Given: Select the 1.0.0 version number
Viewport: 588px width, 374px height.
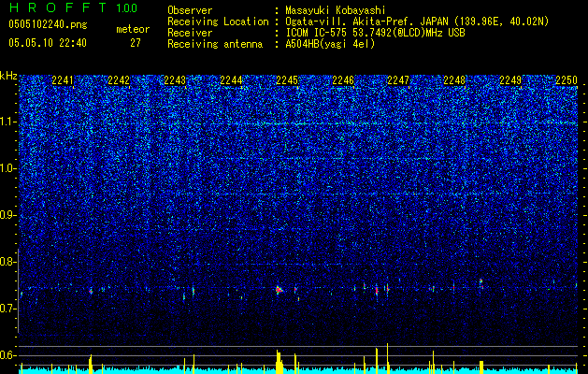Looking at the screenshot, I should (x=126, y=8).
